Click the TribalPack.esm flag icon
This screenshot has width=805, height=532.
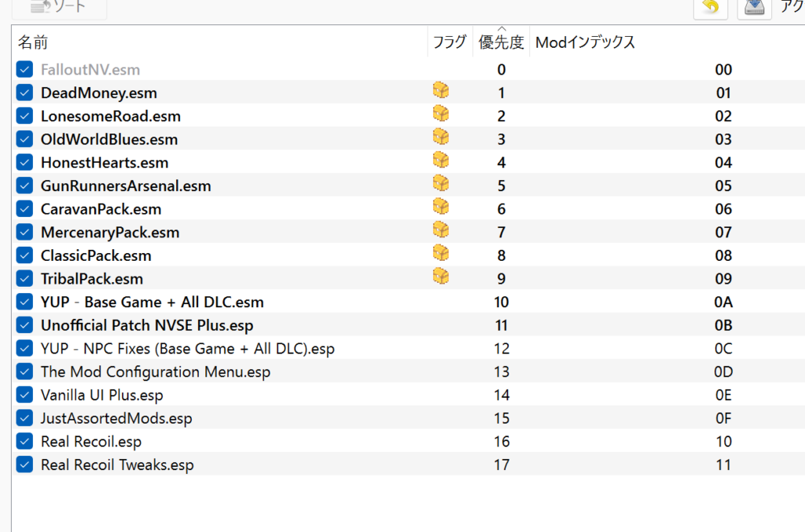click(441, 277)
